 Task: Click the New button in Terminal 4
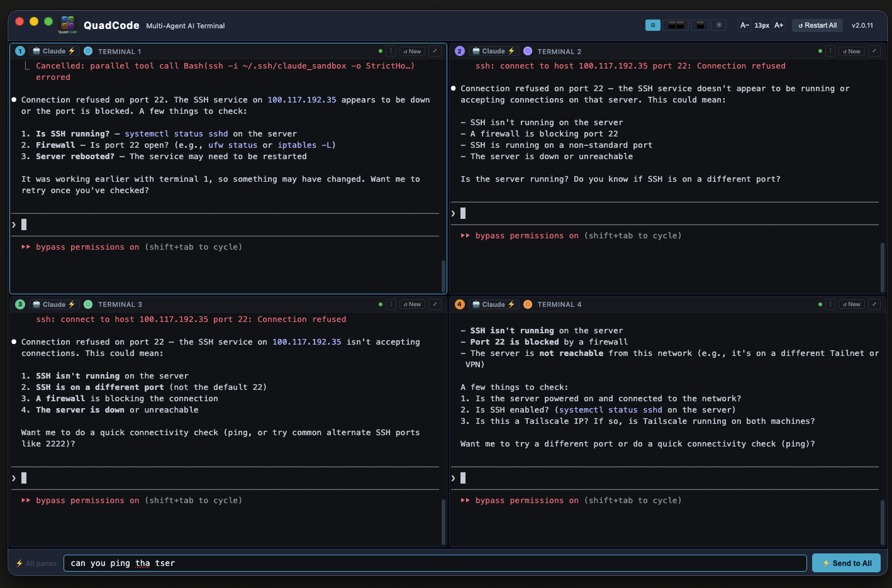pyautogui.click(x=852, y=304)
